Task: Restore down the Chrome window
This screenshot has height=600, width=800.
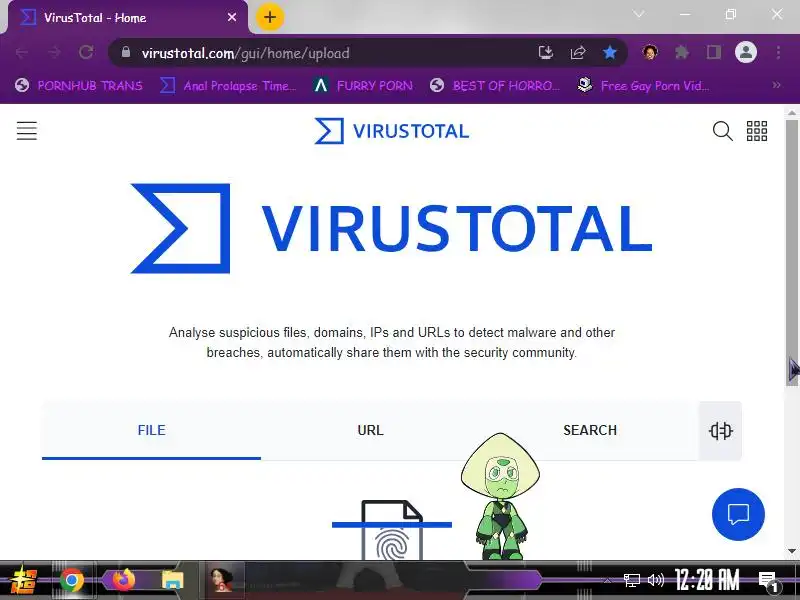Action: [731, 14]
